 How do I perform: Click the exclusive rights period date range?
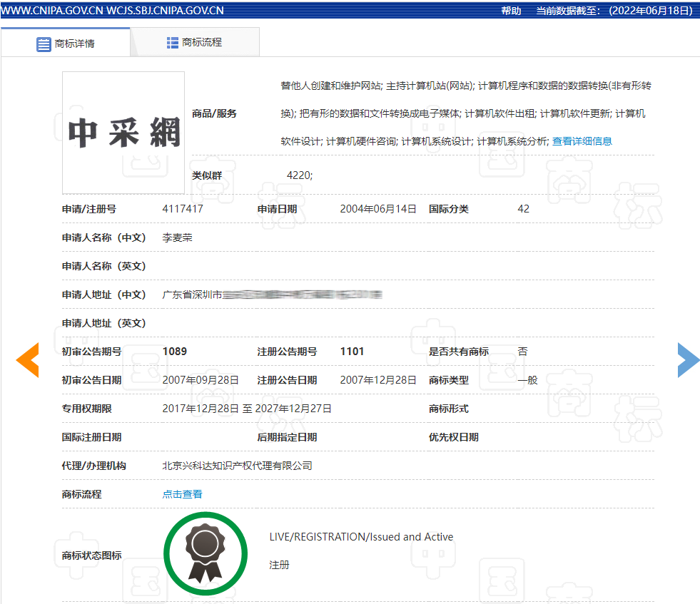coord(247,409)
